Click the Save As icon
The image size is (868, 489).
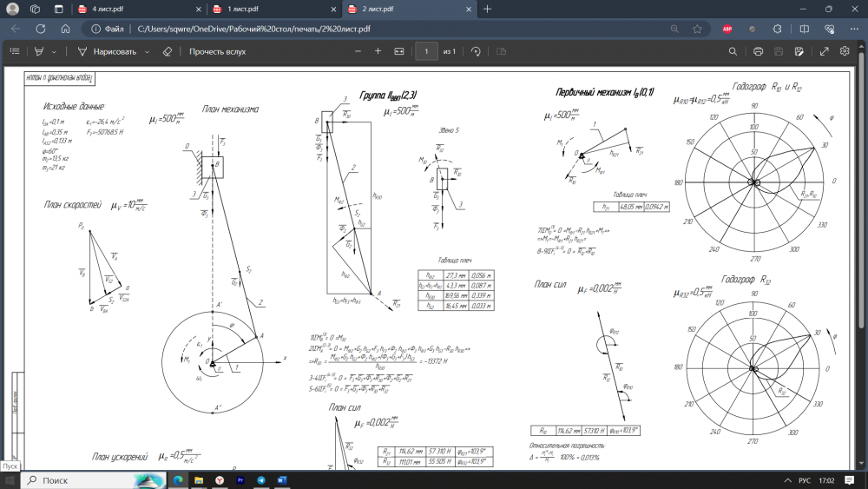(x=800, y=51)
